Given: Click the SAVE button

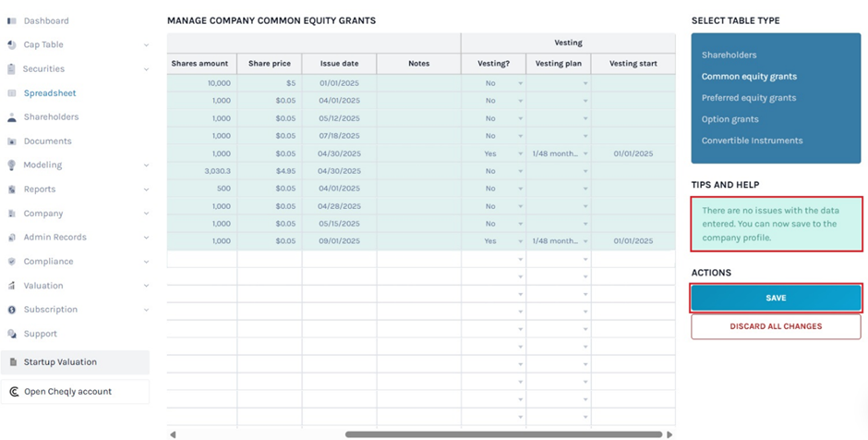Looking at the screenshot, I should [776, 298].
